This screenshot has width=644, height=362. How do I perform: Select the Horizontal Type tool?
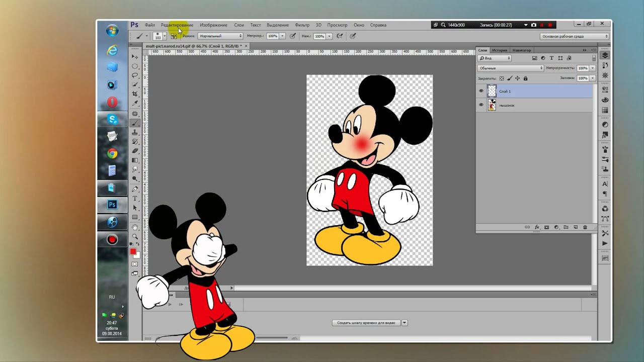click(135, 199)
